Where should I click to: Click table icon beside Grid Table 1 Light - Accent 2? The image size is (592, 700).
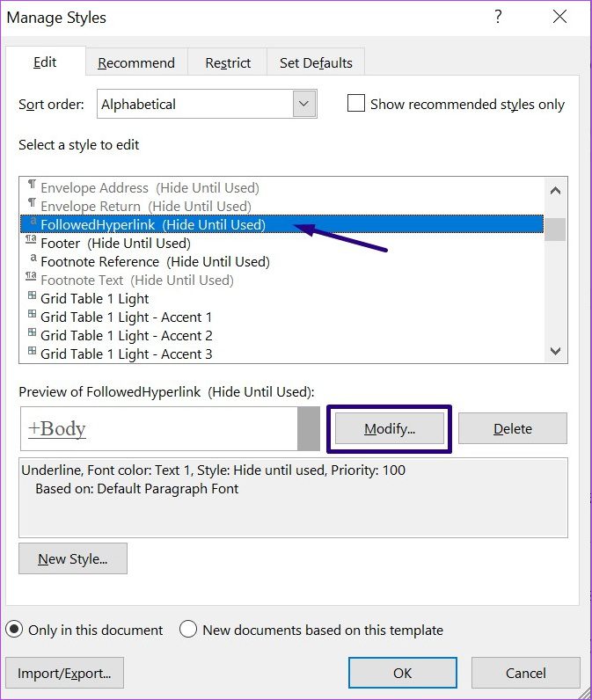(x=33, y=334)
